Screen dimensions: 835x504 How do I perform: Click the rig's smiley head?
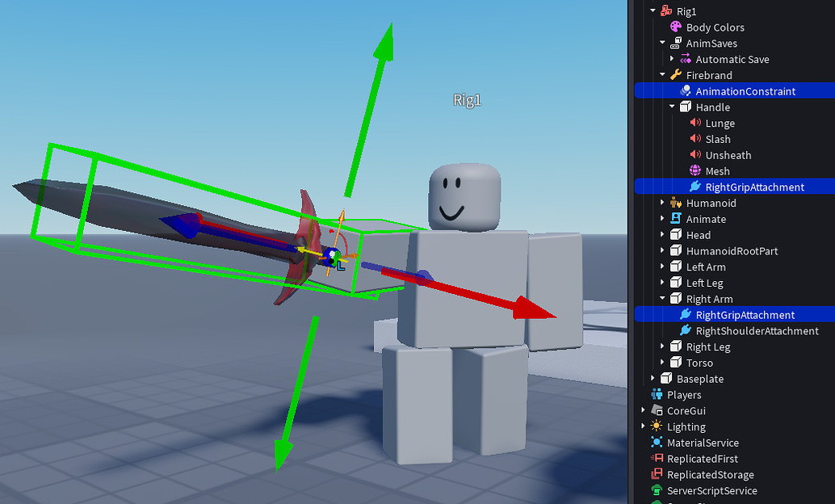coord(464,197)
